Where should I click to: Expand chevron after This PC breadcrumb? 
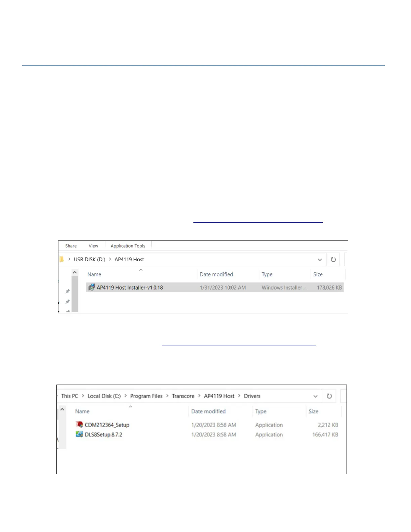coord(83,396)
